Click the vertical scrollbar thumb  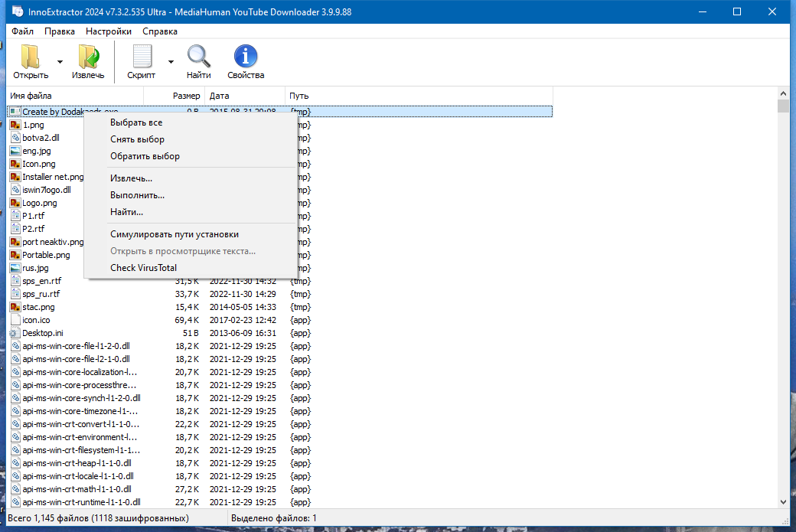[x=783, y=106]
